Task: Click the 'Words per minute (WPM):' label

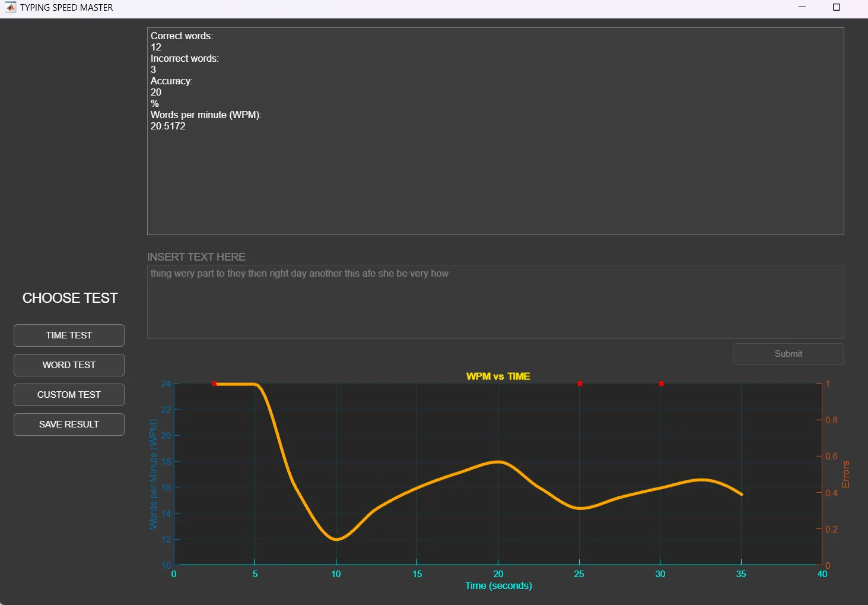Action: tap(206, 115)
